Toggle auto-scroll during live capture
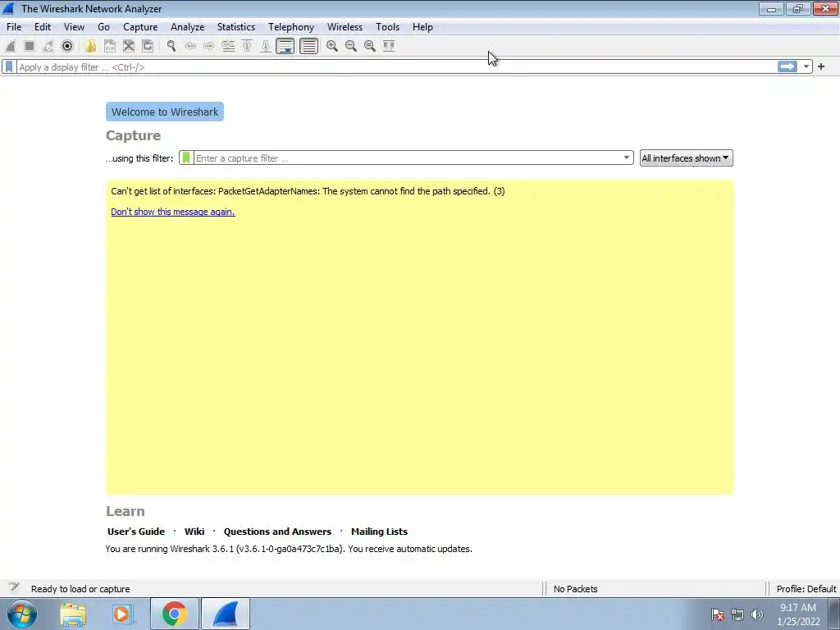 coord(285,46)
